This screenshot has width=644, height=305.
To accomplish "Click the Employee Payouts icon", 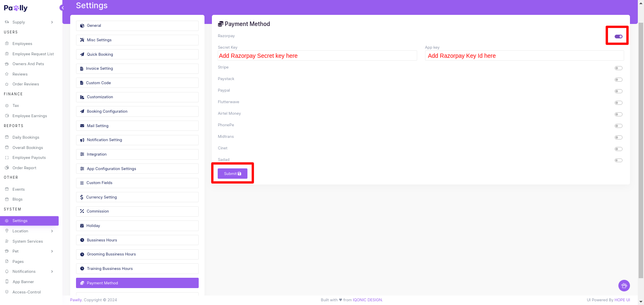I will (x=7, y=158).
